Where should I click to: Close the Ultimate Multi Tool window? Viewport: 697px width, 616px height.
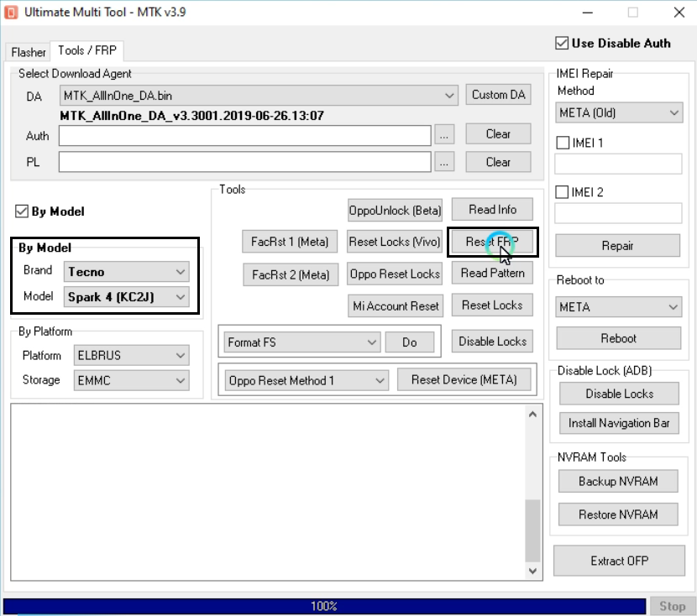pyautogui.click(x=679, y=13)
